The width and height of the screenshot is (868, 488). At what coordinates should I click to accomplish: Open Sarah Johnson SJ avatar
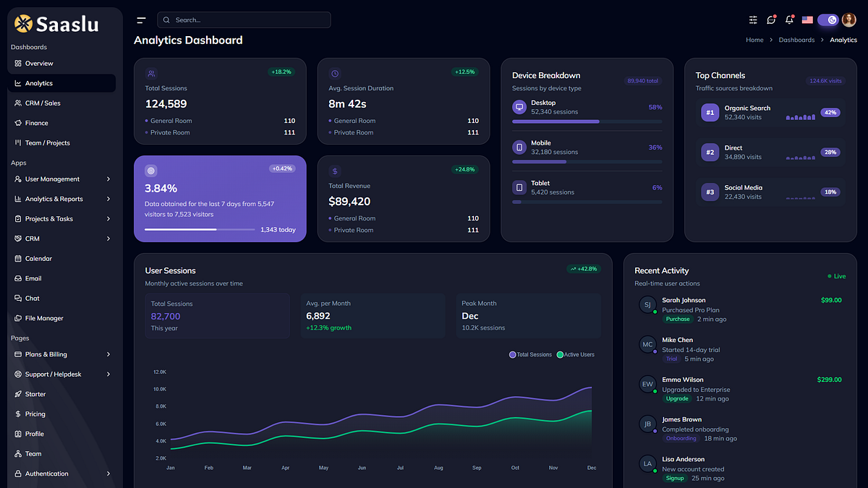[x=647, y=304]
